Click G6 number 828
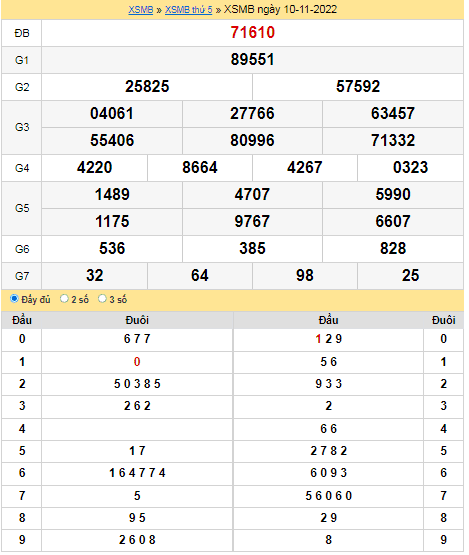 click(393, 249)
